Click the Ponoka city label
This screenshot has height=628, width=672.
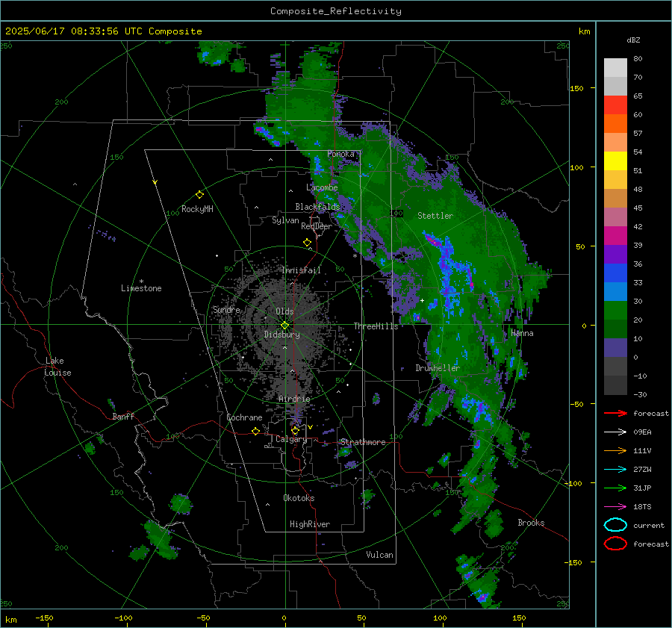[x=340, y=154]
